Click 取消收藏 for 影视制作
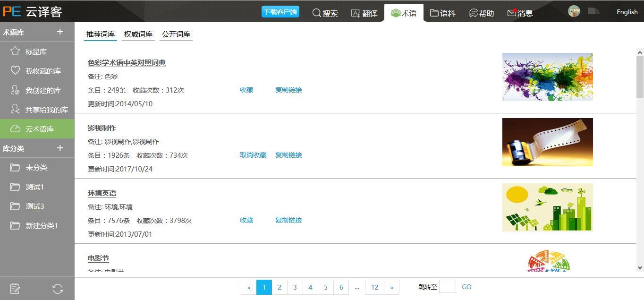 tap(253, 155)
